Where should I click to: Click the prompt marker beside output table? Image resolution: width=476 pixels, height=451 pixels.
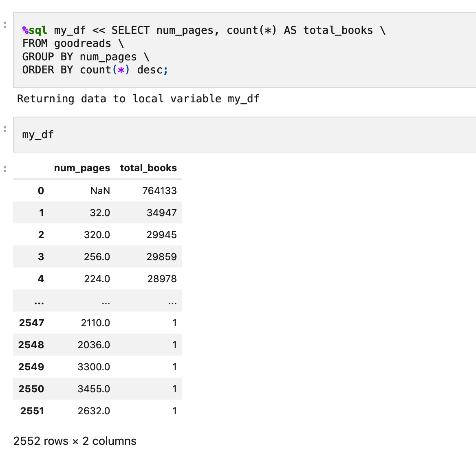(x=5, y=168)
